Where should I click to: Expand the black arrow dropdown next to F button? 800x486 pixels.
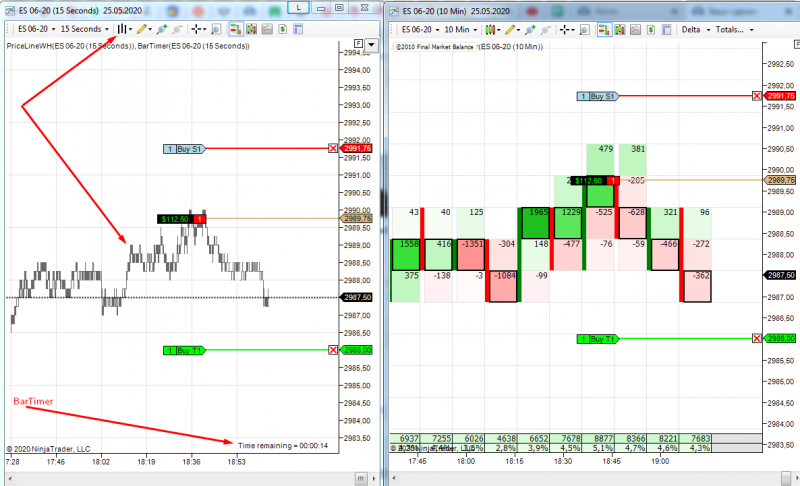[x=372, y=45]
